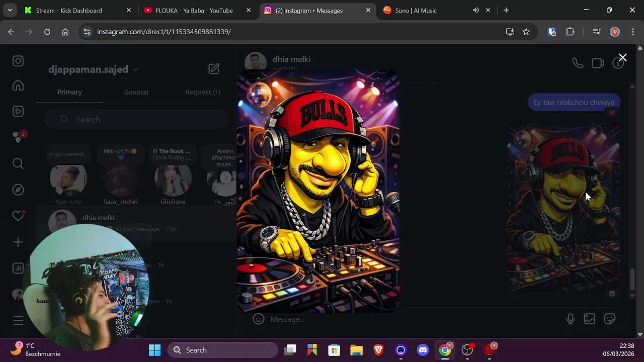Image resolution: width=644 pixels, height=362 pixels.
Task: Open Brave browser from the taskbar
Action: tap(378, 350)
